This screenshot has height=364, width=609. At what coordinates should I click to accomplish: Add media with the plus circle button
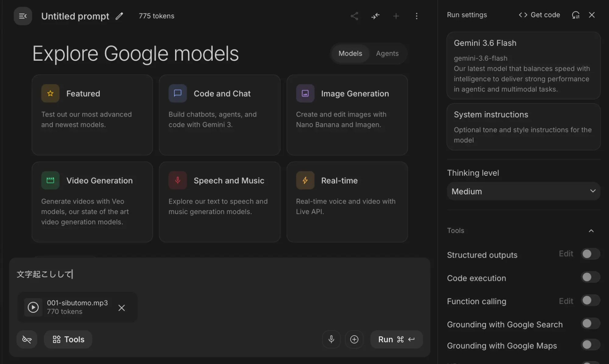[354, 339]
